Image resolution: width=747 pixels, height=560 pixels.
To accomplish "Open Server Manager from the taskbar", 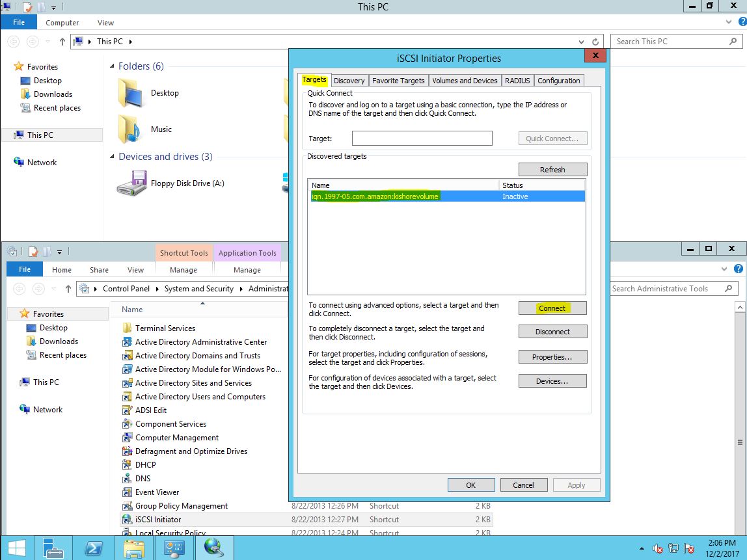I will coord(53,548).
